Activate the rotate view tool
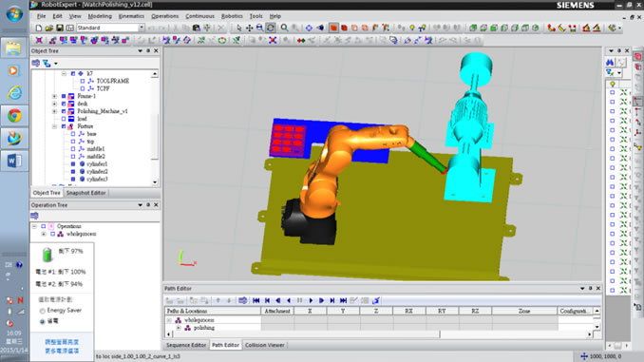The width and height of the screenshot is (644, 362). pyautogui.click(x=271, y=28)
